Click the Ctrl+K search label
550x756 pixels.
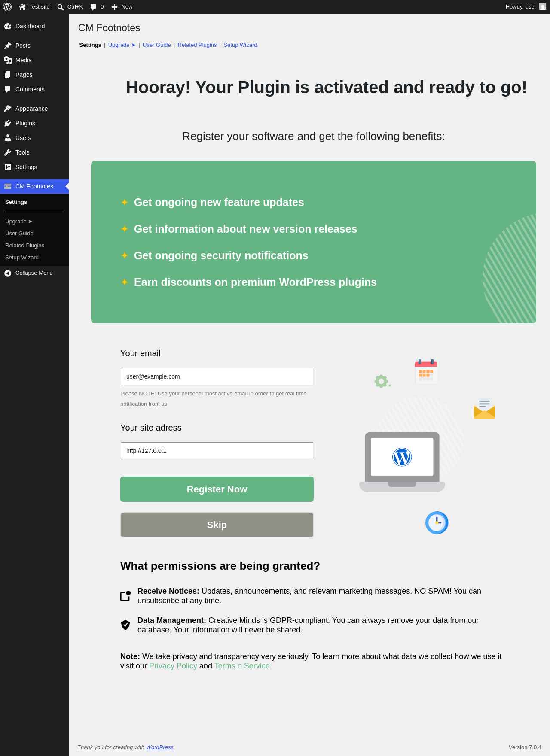point(75,7)
